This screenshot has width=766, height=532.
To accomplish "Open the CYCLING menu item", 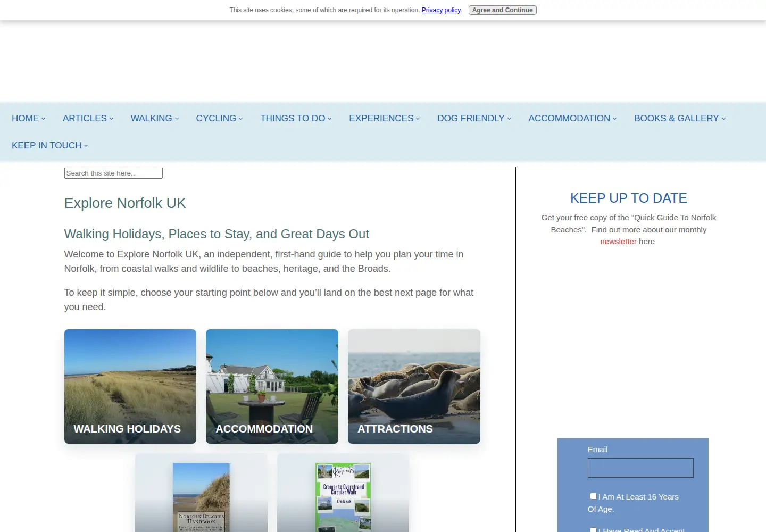I will tap(219, 118).
